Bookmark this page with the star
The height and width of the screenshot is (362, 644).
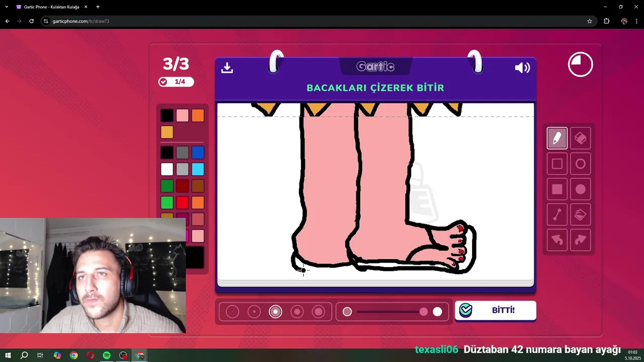(x=590, y=21)
